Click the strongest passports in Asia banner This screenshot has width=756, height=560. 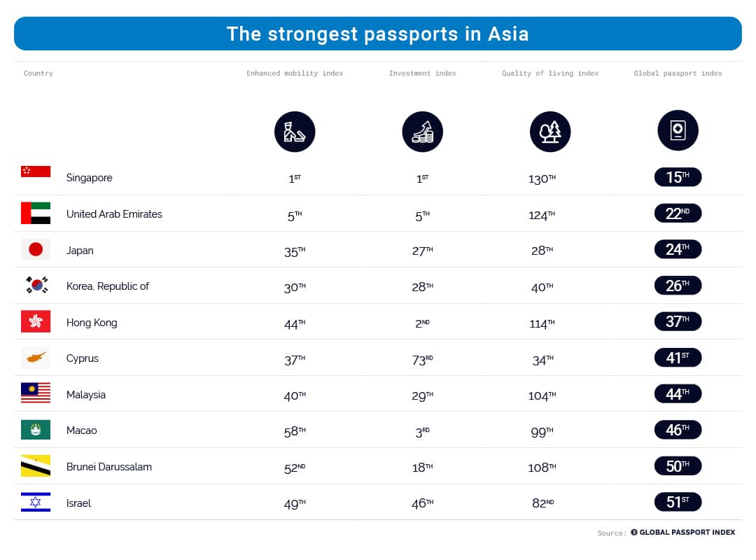(378, 34)
